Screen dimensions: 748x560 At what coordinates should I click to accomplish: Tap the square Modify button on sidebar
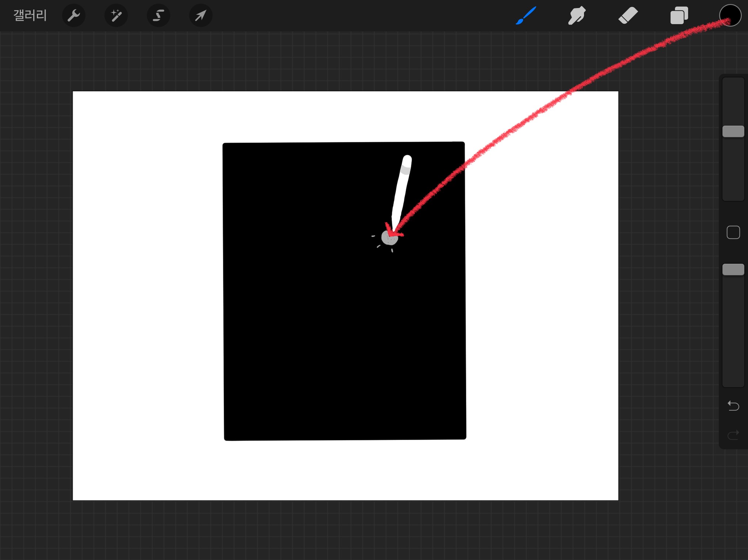pyautogui.click(x=733, y=232)
